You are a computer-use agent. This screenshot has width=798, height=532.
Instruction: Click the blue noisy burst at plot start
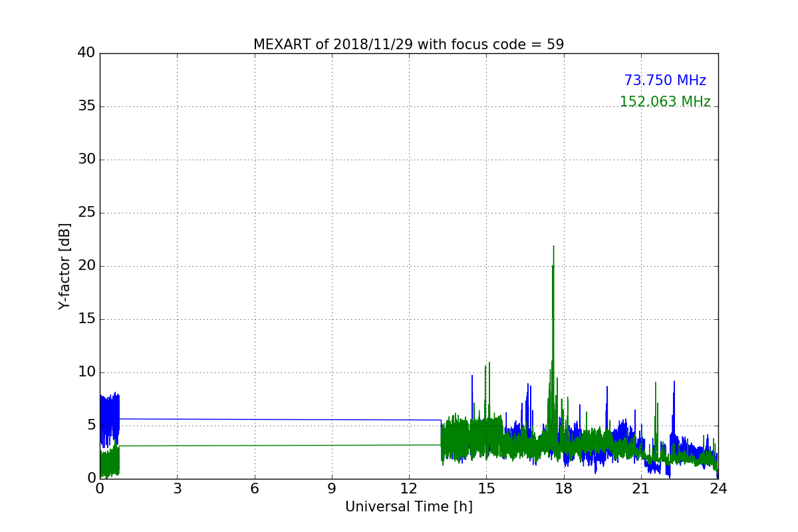(110, 412)
